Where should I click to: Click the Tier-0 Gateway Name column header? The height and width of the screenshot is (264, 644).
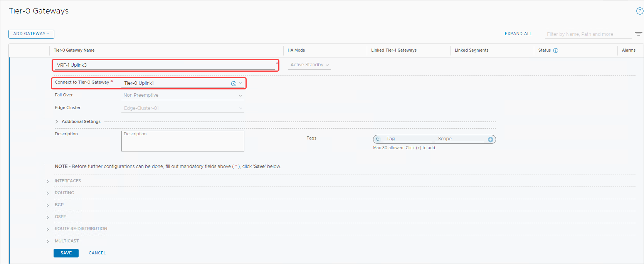tap(74, 50)
